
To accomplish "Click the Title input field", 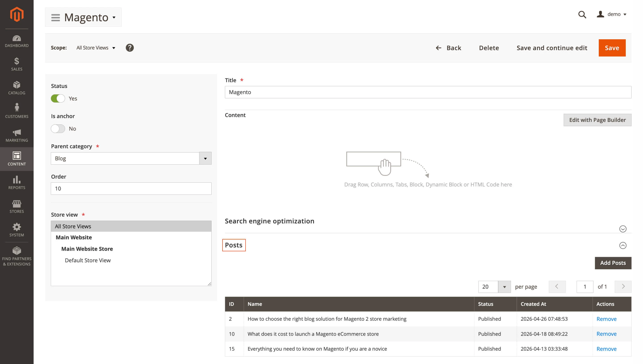I will [x=428, y=92].
